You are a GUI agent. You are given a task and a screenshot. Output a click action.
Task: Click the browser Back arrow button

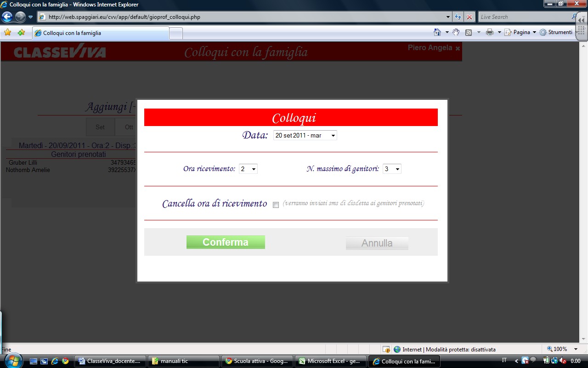(7, 17)
